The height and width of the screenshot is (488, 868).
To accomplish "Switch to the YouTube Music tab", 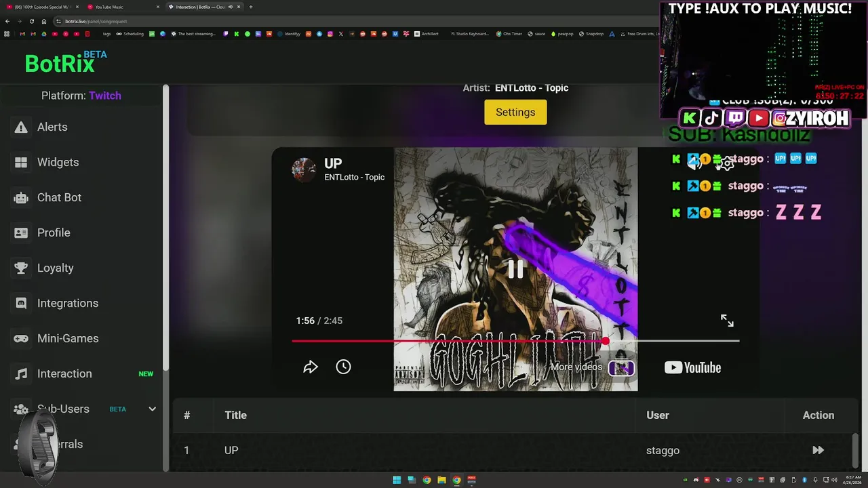I will click(x=122, y=7).
